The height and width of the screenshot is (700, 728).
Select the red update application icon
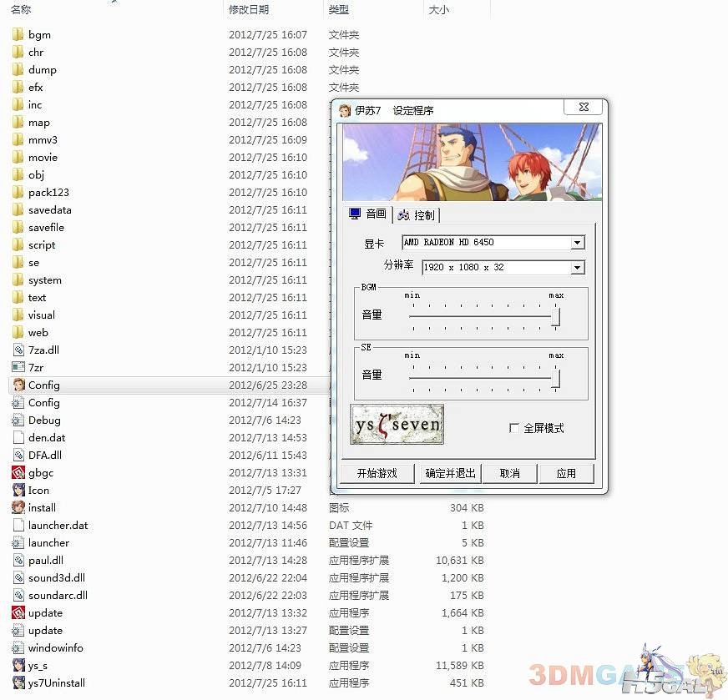click(18, 612)
